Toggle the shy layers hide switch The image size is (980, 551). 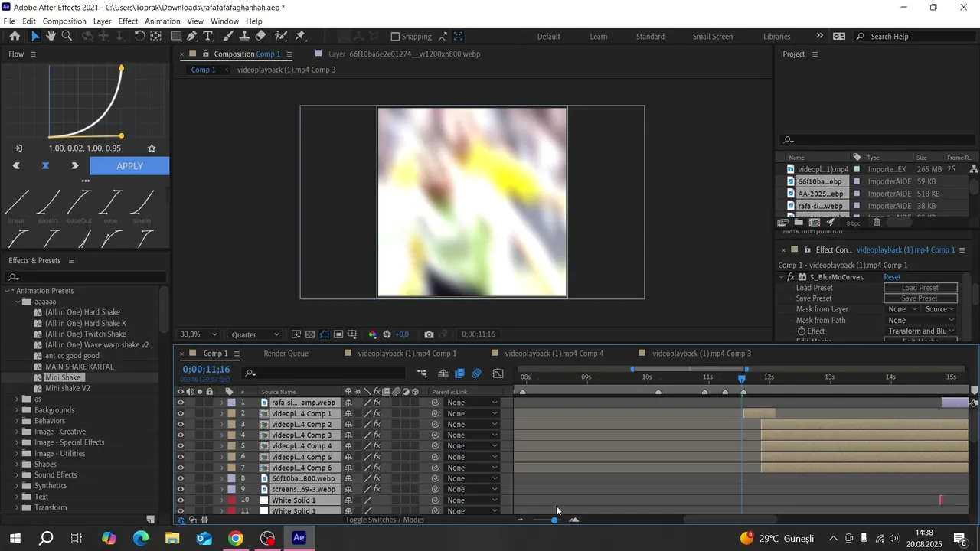coord(443,373)
